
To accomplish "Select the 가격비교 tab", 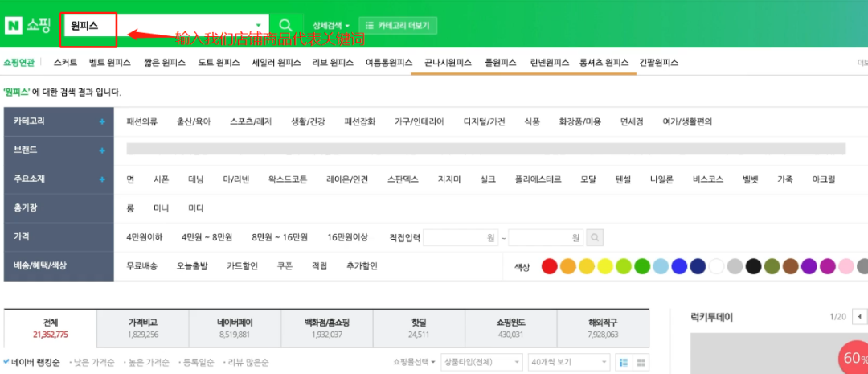I will pyautogui.click(x=143, y=329).
